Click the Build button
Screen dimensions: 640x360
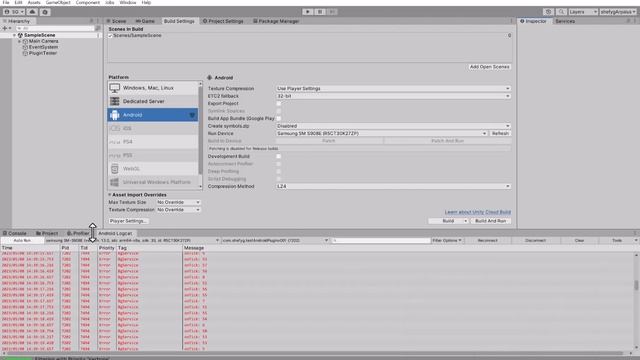point(448,221)
